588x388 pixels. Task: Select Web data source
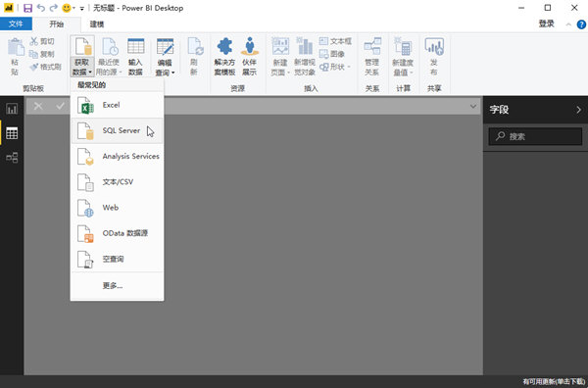(x=117, y=208)
